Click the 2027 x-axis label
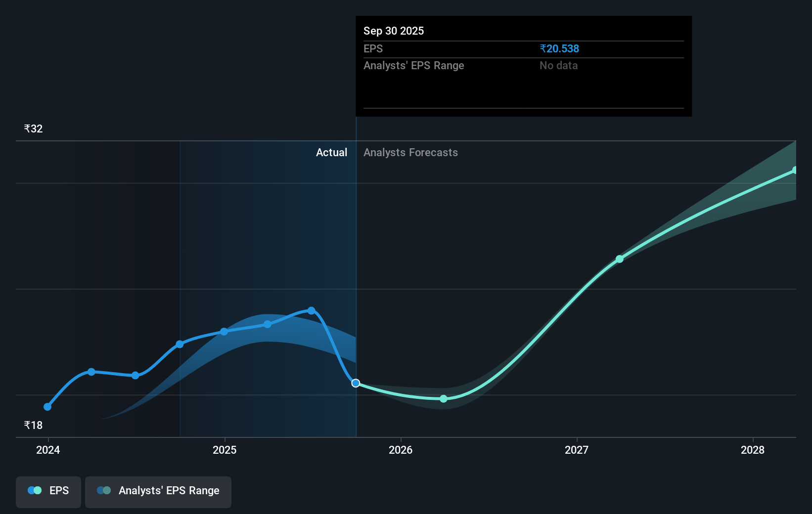Image resolution: width=812 pixels, height=514 pixels. pos(577,450)
